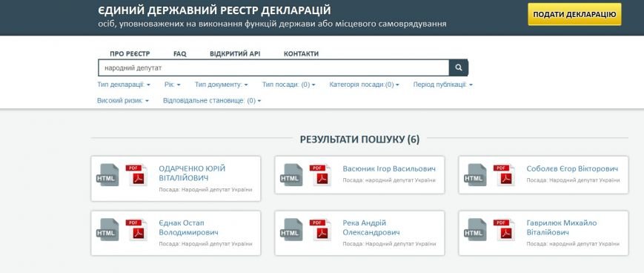Click the search magnifier icon button
Screen dimensions: 644x273
coord(458,68)
